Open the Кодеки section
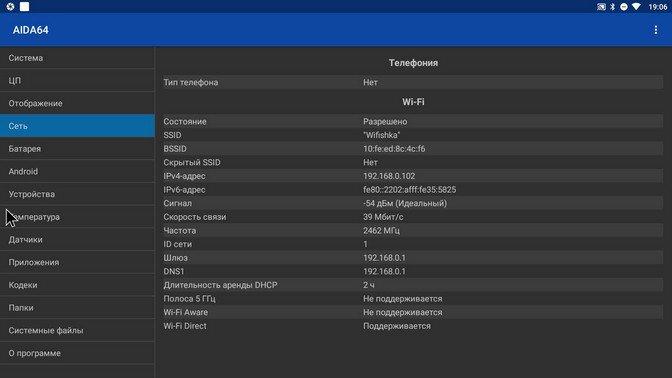 click(77, 285)
